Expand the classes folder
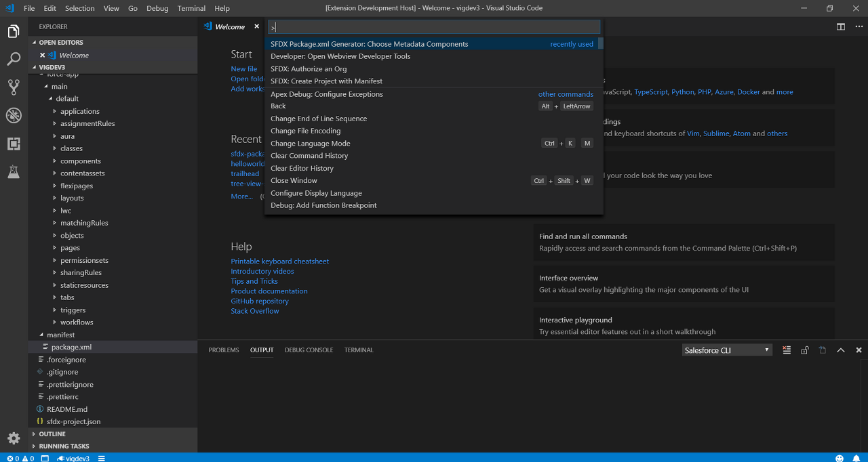Image resolution: width=868 pixels, height=462 pixels. (x=71, y=148)
